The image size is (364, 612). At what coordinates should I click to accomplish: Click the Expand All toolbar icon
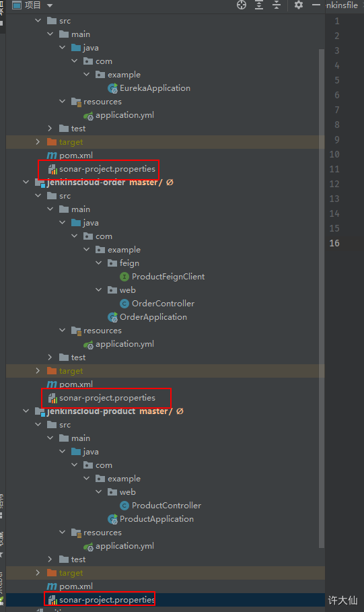tap(259, 5)
